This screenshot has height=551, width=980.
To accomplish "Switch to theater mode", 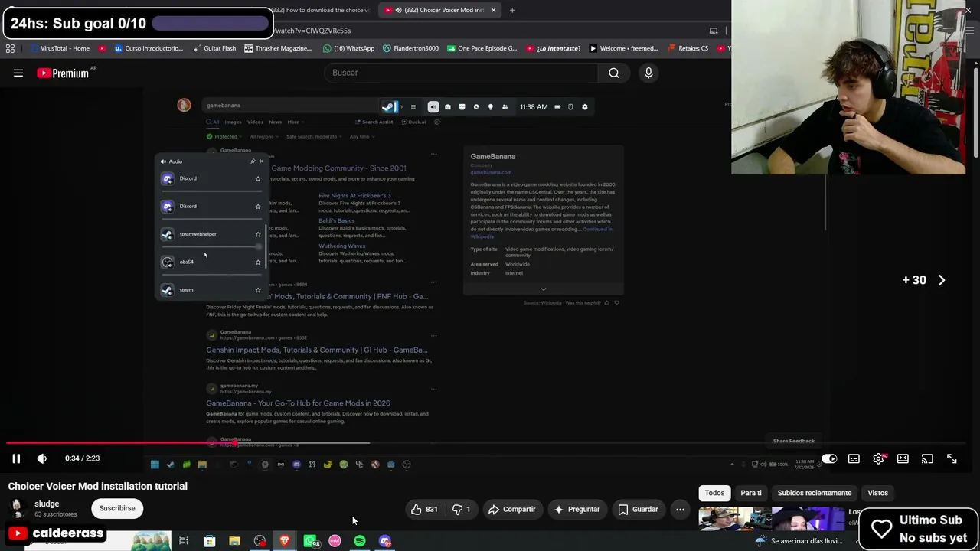I will pyautogui.click(x=903, y=458).
